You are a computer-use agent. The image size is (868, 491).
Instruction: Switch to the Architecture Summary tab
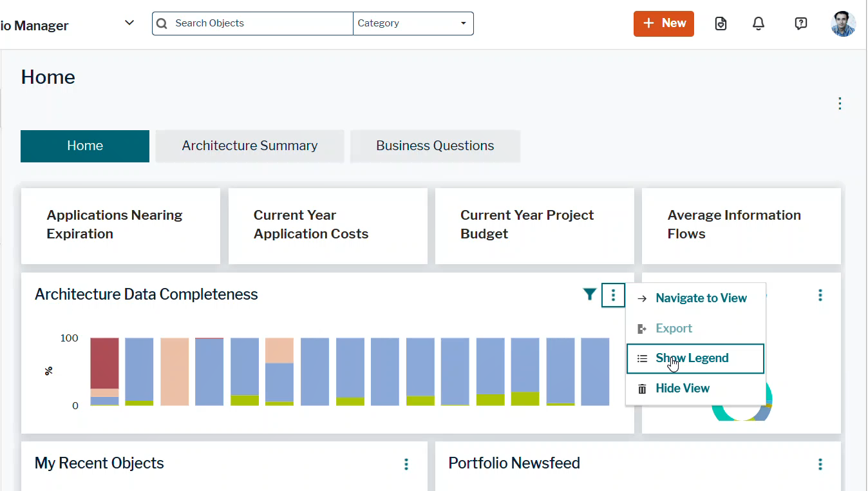click(249, 146)
